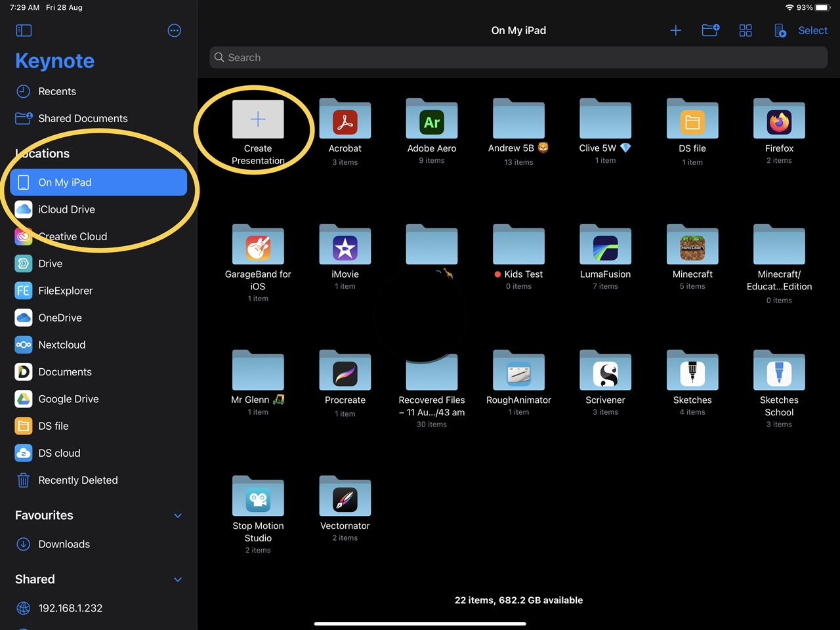Open the 192.168.1.232 shared server

point(98,608)
